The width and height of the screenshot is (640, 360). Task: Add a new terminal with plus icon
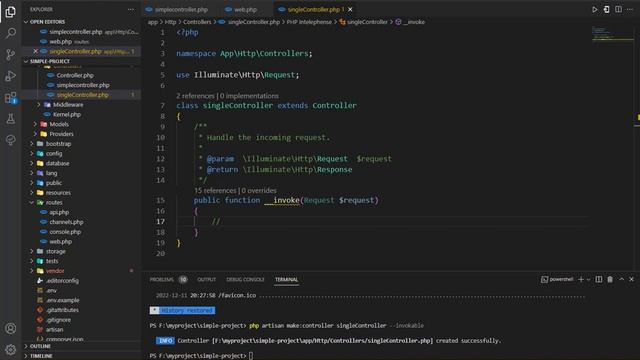pos(581,280)
